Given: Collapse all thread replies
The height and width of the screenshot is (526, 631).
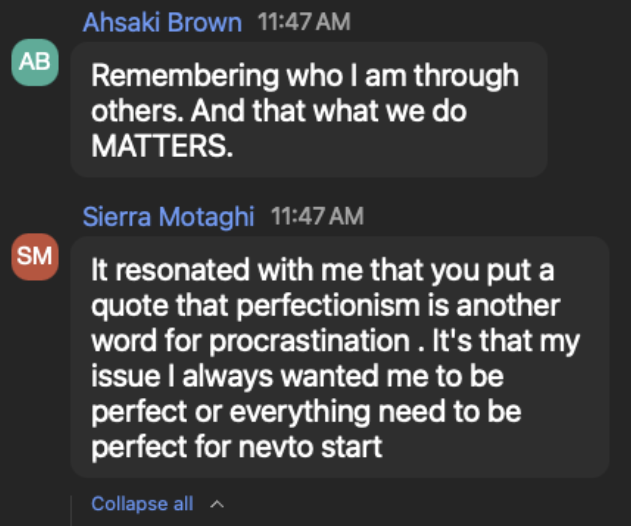Looking at the screenshot, I should (142, 504).
